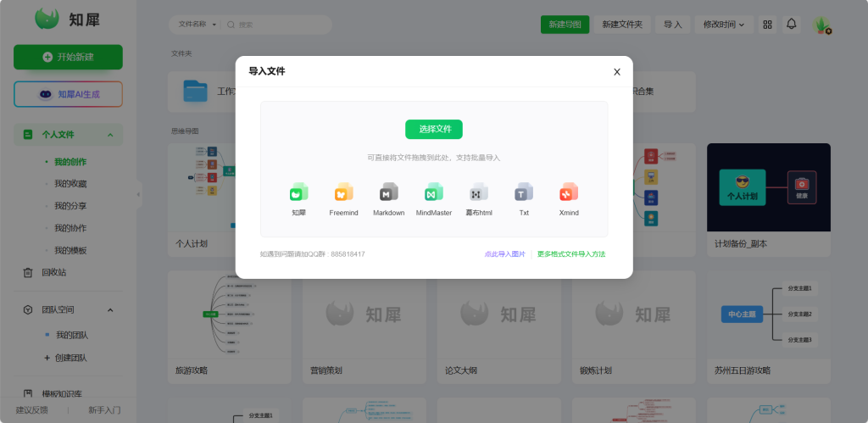Image resolution: width=868 pixels, height=423 pixels.
Task: Click the 开始新建 button
Action: coord(68,57)
